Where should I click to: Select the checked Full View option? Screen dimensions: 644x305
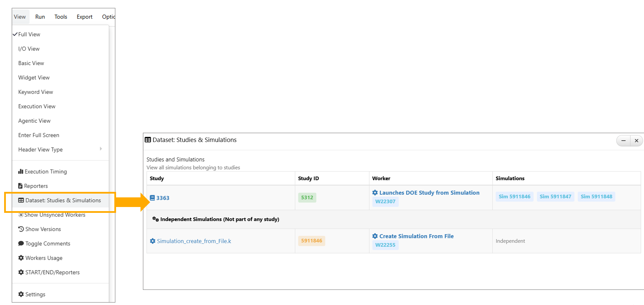(29, 34)
